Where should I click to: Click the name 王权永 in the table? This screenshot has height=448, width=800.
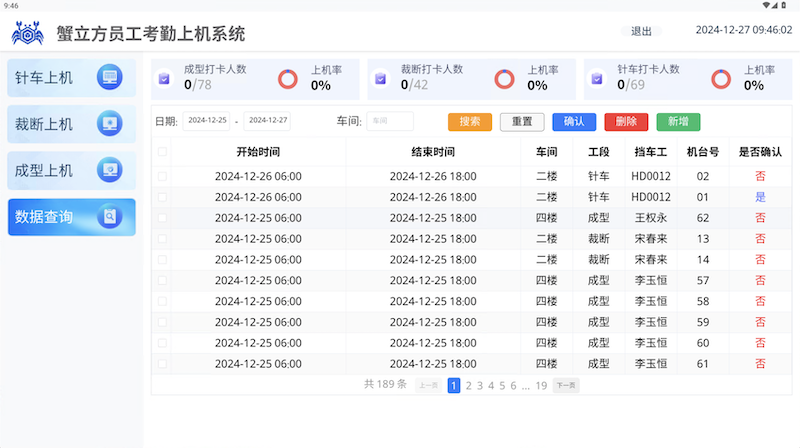coord(651,218)
